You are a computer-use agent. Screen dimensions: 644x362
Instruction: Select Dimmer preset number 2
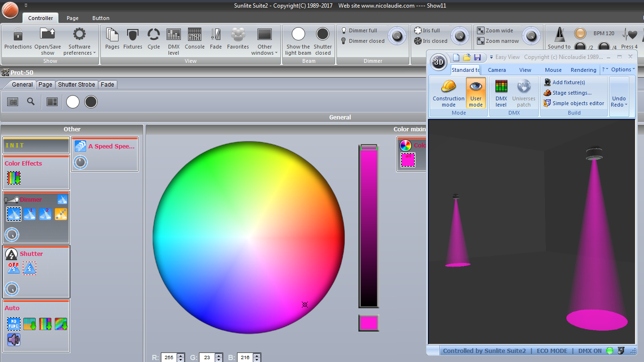(x=45, y=214)
